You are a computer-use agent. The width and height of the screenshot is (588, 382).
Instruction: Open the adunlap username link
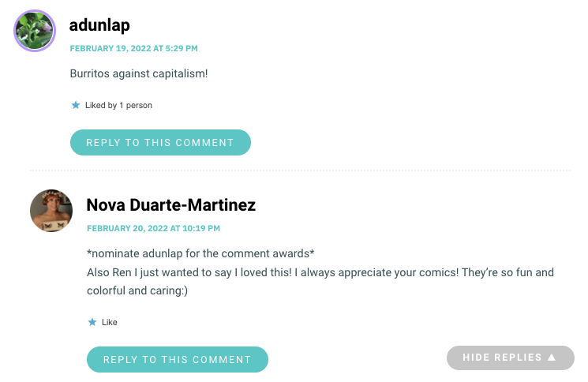click(99, 25)
